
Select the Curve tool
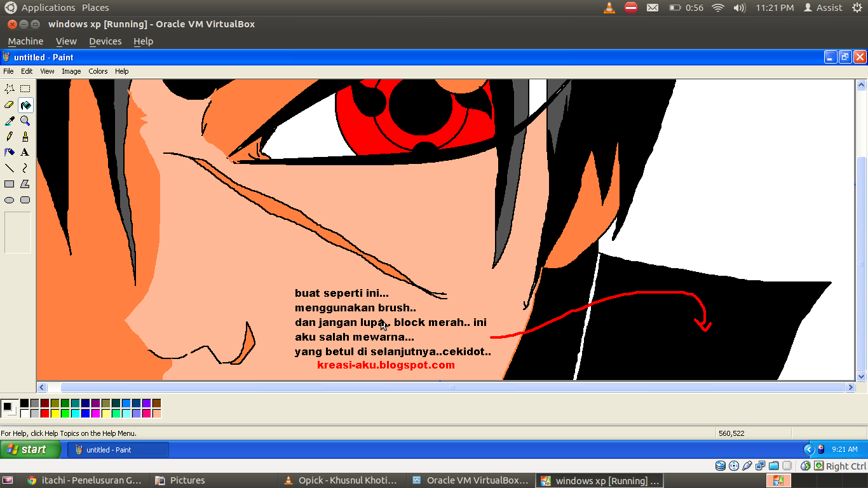(25, 168)
